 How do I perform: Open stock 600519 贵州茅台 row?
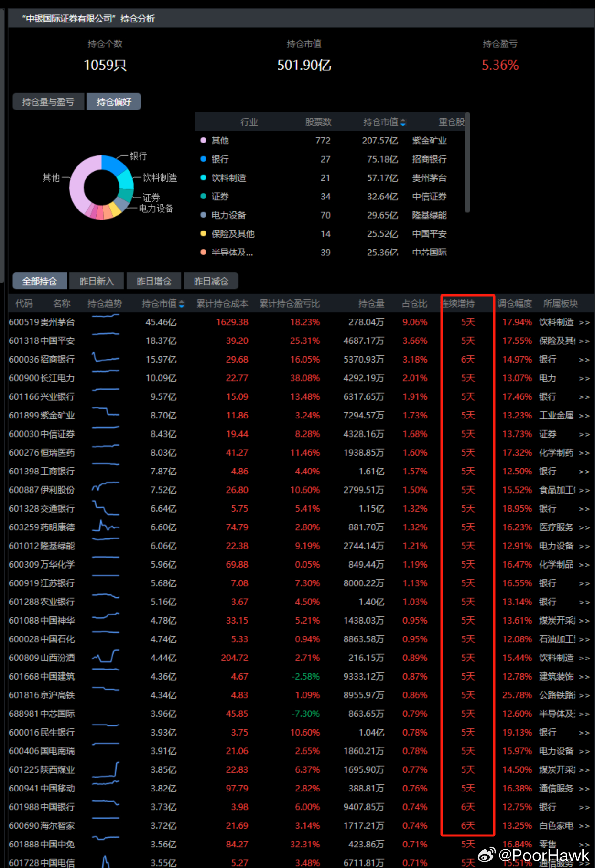coord(42,322)
